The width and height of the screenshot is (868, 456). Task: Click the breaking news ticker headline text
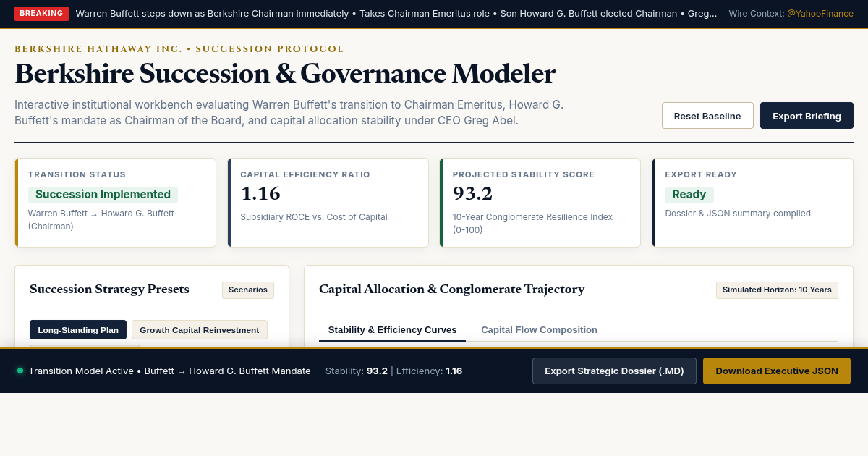pos(396,14)
